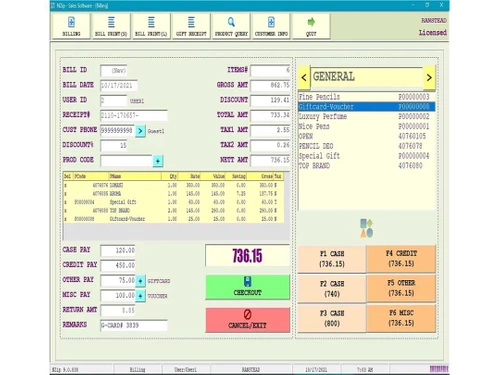Click the plus icon beside Prod Code
This screenshot has width=500, height=375.
tap(158, 161)
